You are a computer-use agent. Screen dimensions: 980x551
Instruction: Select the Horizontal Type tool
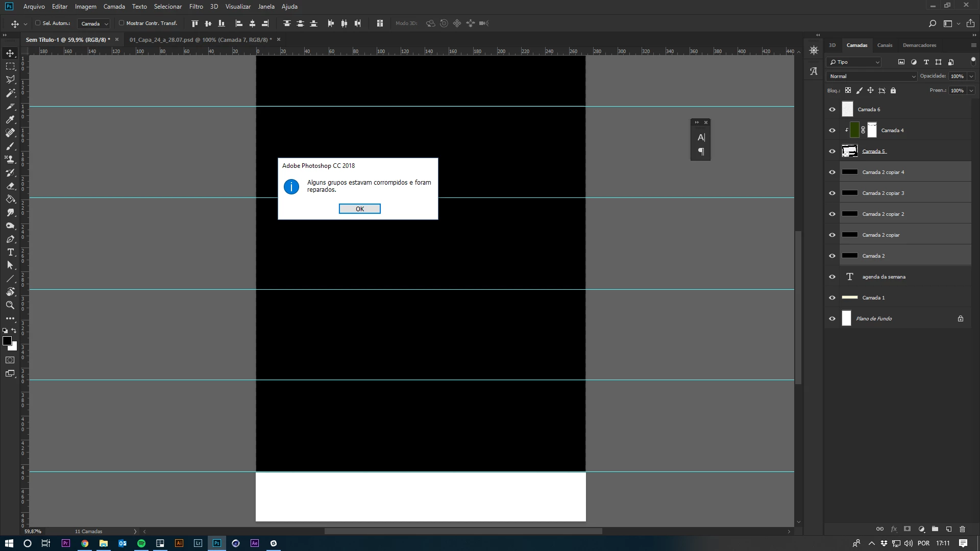point(10,252)
